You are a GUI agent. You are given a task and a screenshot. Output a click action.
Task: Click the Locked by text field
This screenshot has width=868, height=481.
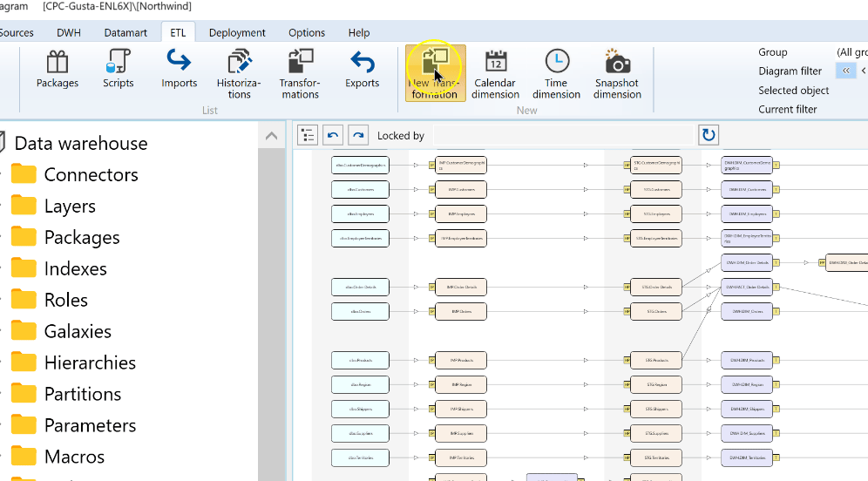[563, 136]
